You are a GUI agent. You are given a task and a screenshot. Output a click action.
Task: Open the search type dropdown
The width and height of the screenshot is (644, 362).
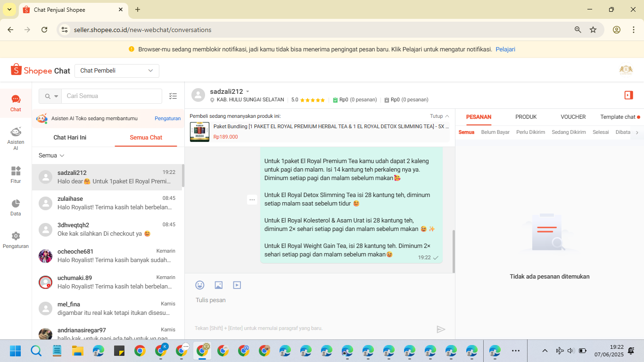pos(50,96)
